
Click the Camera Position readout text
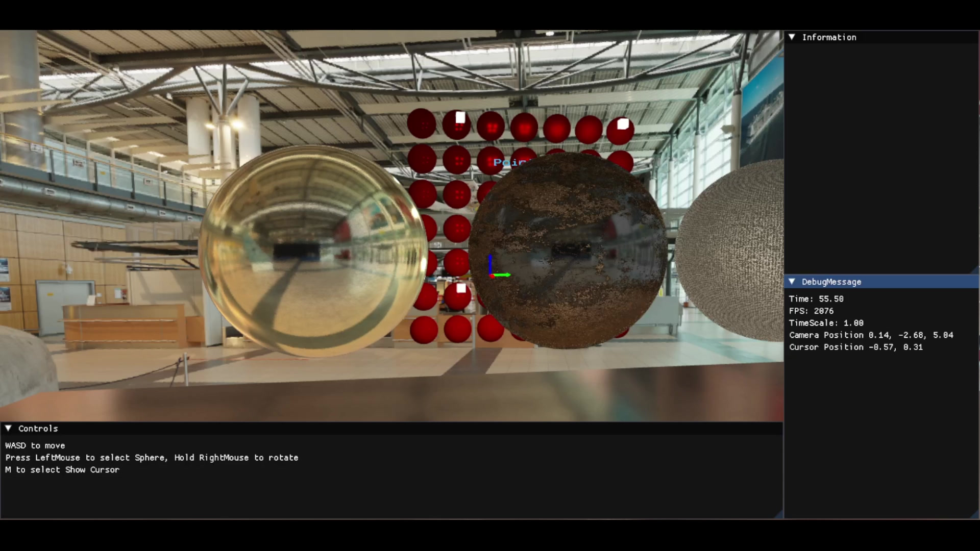871,335
